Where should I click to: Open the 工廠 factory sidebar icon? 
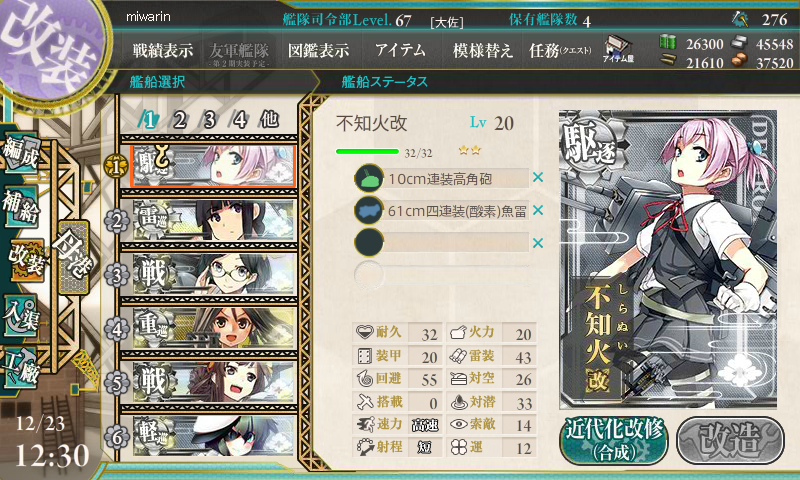[x=21, y=368]
